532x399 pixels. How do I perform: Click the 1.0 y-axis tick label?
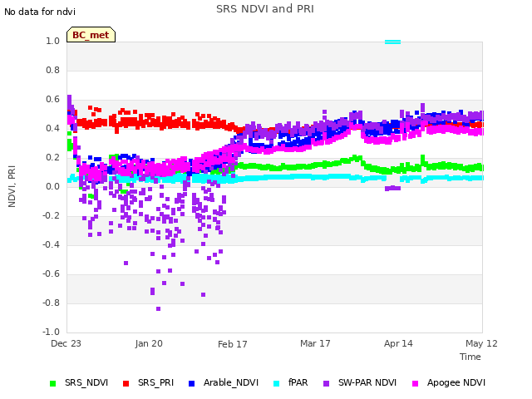53,41
